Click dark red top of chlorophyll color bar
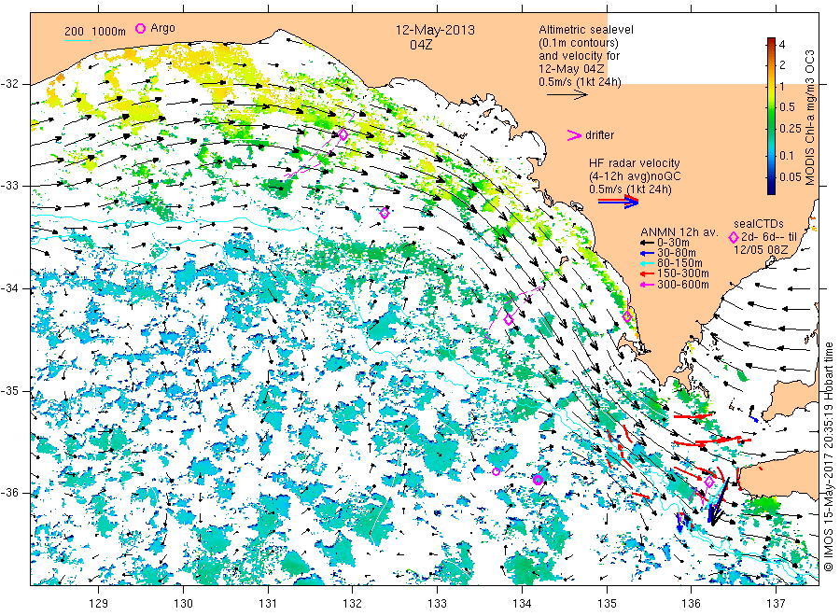The image size is (840, 616). [x=771, y=42]
